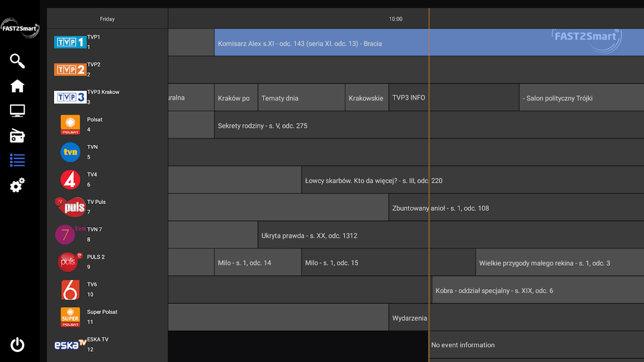Click ESKA TV channel name text
Image resolution: width=644 pixels, height=362 pixels.
point(98,339)
